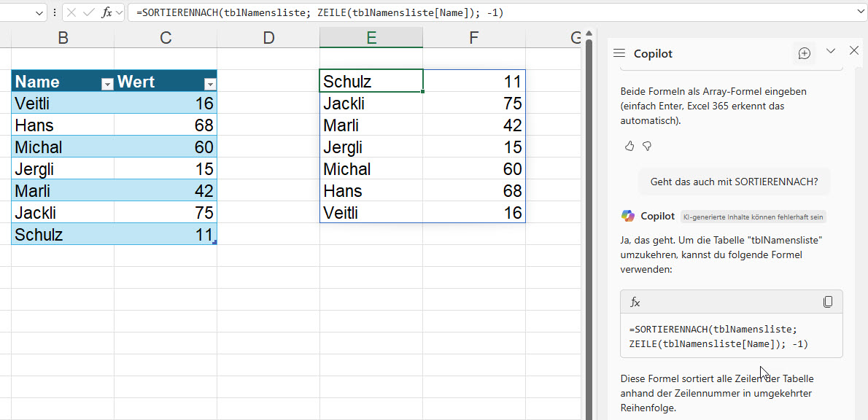Copy the SORTIERENNACH formula from Copilot
The width and height of the screenshot is (868, 420).
[x=828, y=302]
